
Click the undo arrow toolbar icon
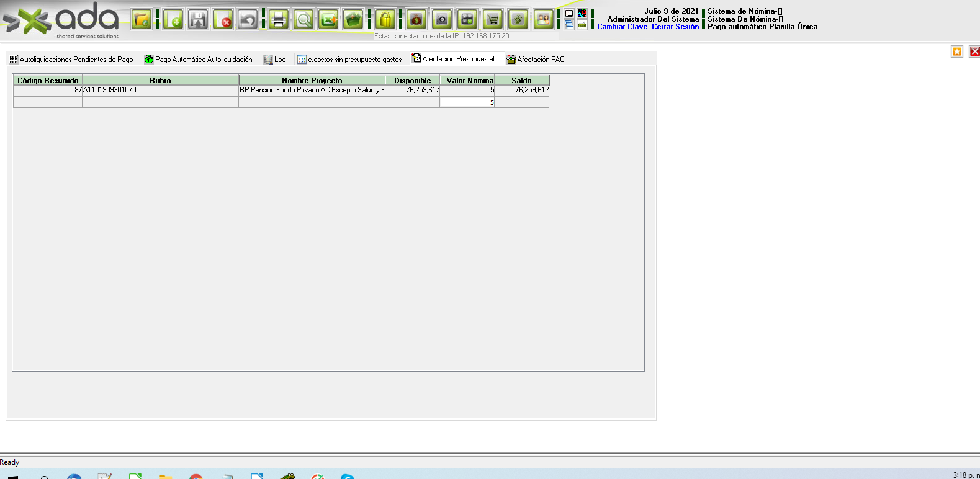[248, 20]
